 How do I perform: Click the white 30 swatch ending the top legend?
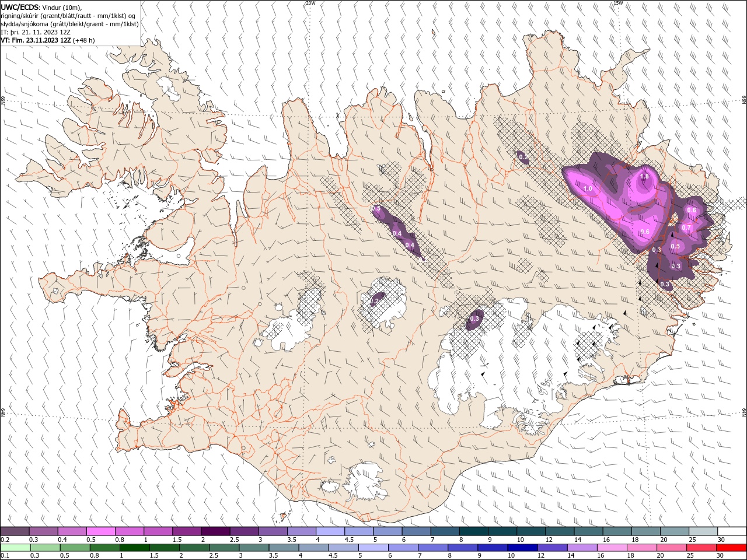[x=732, y=531]
